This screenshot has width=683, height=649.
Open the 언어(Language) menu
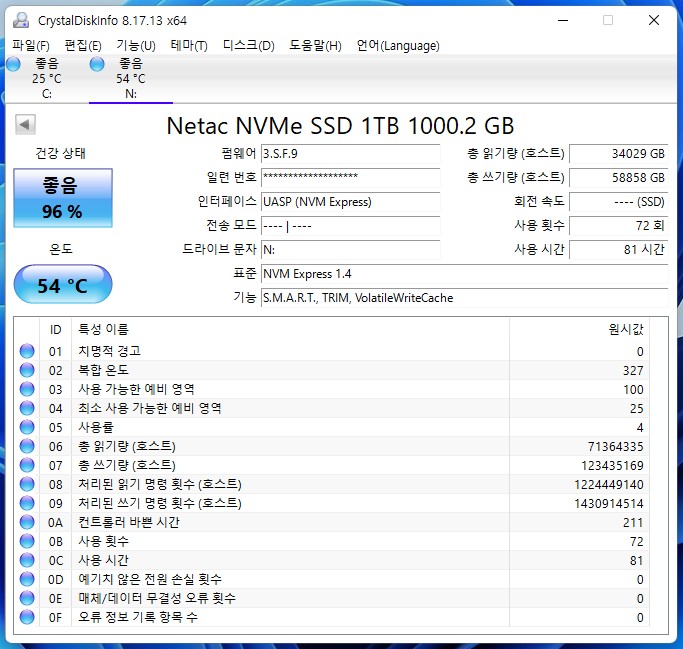click(x=398, y=45)
